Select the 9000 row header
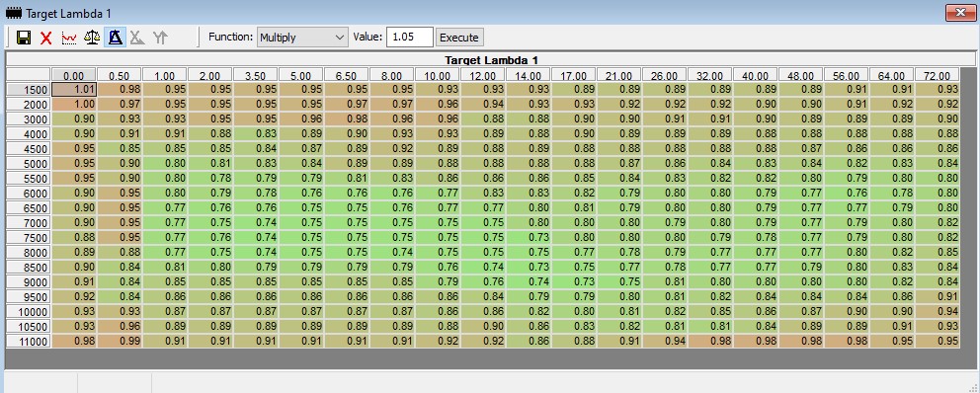 point(28,281)
